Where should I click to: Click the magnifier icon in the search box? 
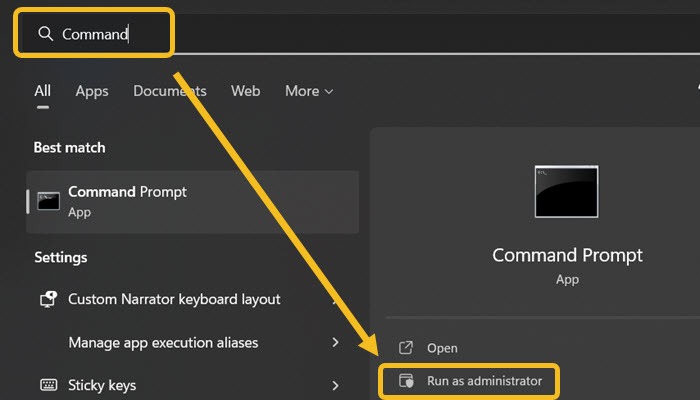(45, 34)
